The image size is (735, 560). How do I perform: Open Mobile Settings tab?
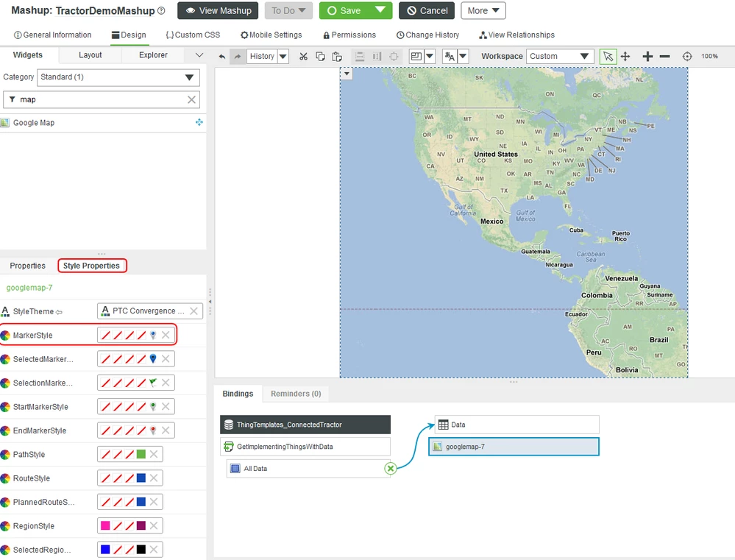click(x=271, y=35)
